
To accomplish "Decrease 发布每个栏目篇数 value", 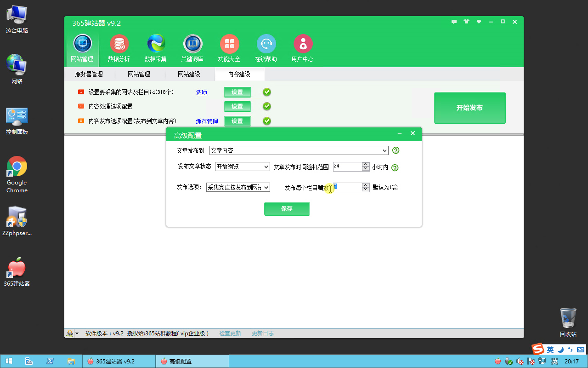I will [x=366, y=190].
